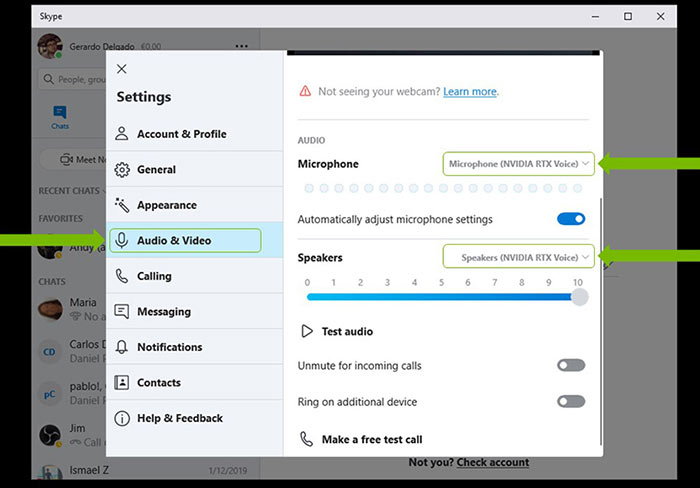Open the Microphone device dropdown
This screenshot has height=488, width=700.
point(518,164)
